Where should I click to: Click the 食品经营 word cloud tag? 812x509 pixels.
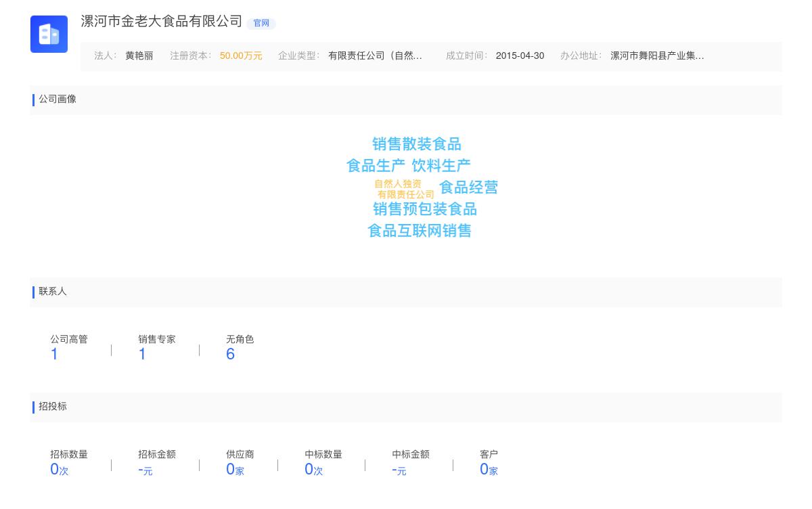pyautogui.click(x=468, y=187)
